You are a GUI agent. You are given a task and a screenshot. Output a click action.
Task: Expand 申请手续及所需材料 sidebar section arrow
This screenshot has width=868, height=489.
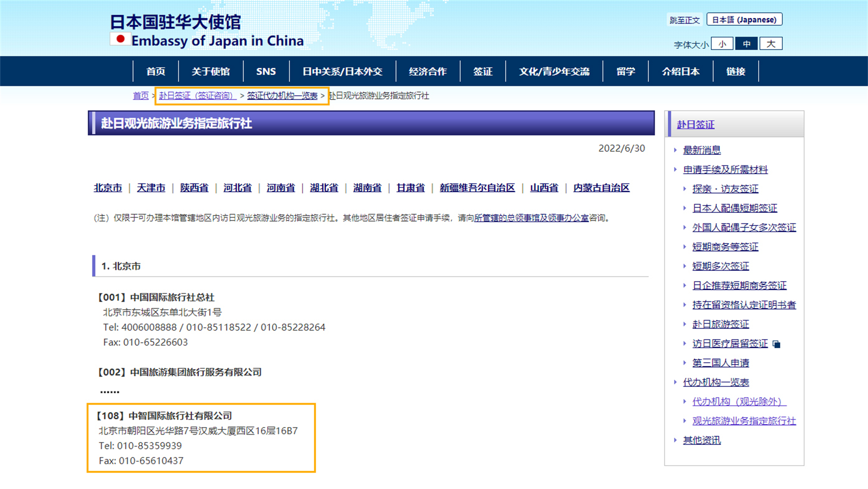675,169
